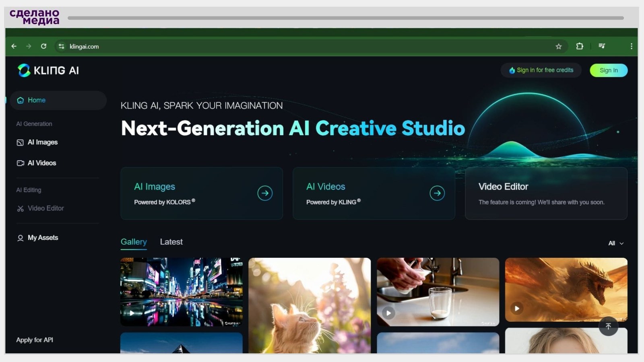644x362 pixels.
Task: Bookmark this page with the star icon
Action: (559, 46)
